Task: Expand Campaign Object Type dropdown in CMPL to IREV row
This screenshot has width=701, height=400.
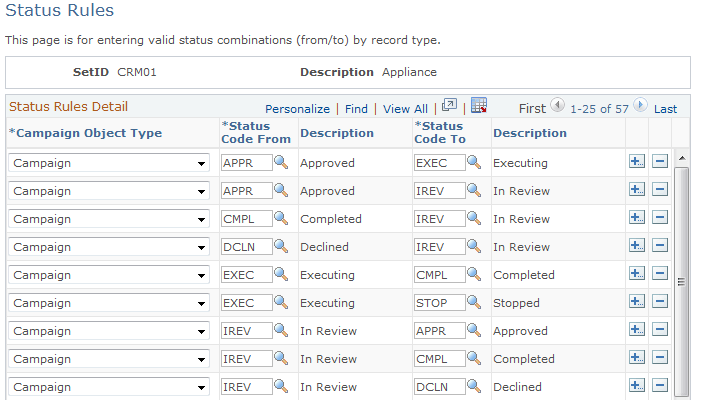Action: tap(109, 219)
